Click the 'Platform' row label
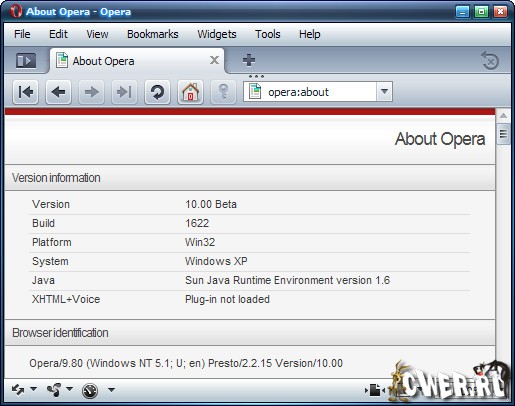Viewport: 515px width, 406px height. [52, 242]
